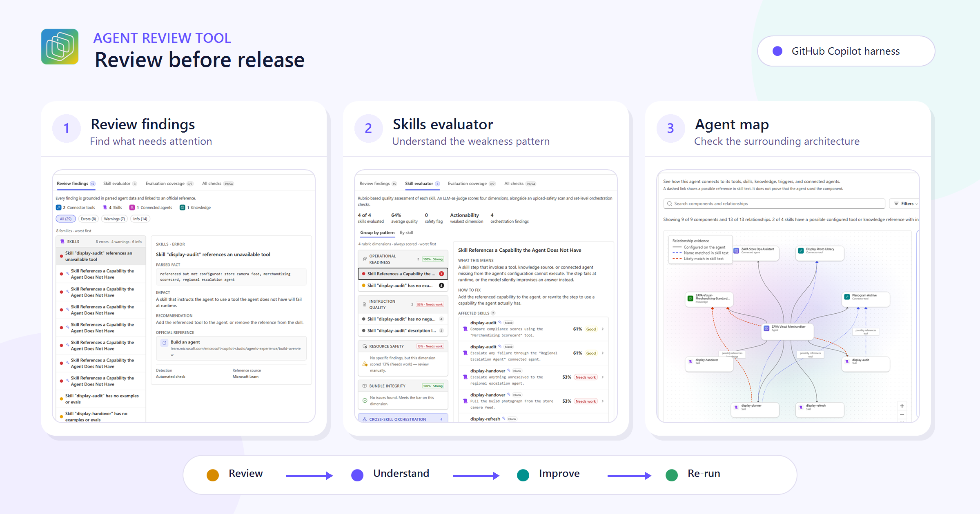Select 'Review findings' tab in the second panel
This screenshot has height=514, width=980.
378,184
